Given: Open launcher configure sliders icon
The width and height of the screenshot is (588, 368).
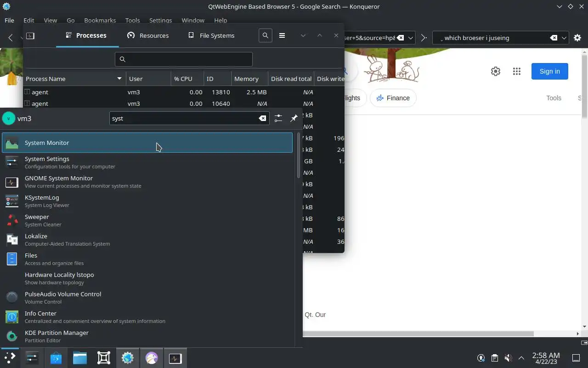Looking at the screenshot, I should pyautogui.click(x=278, y=118).
